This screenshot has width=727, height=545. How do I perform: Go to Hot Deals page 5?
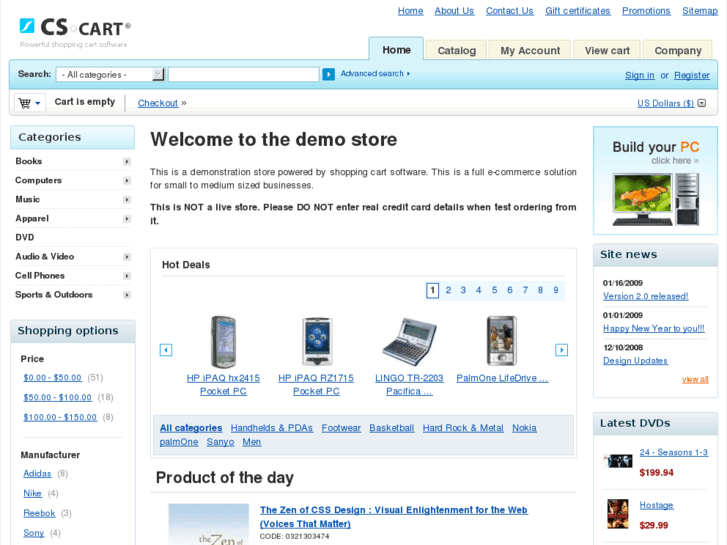[494, 290]
